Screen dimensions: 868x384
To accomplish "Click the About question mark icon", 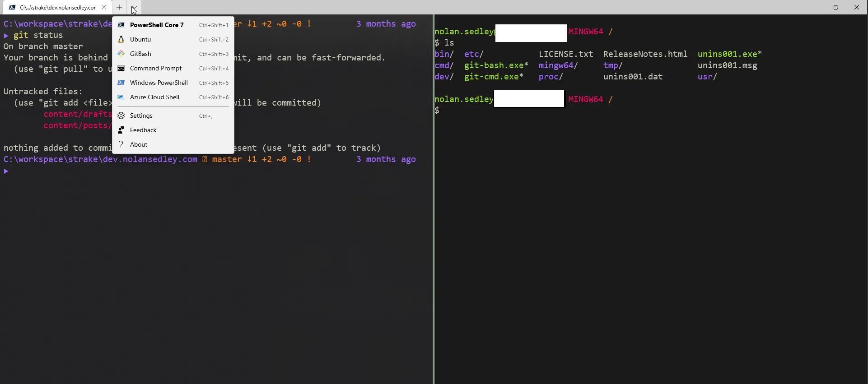I will [x=121, y=144].
